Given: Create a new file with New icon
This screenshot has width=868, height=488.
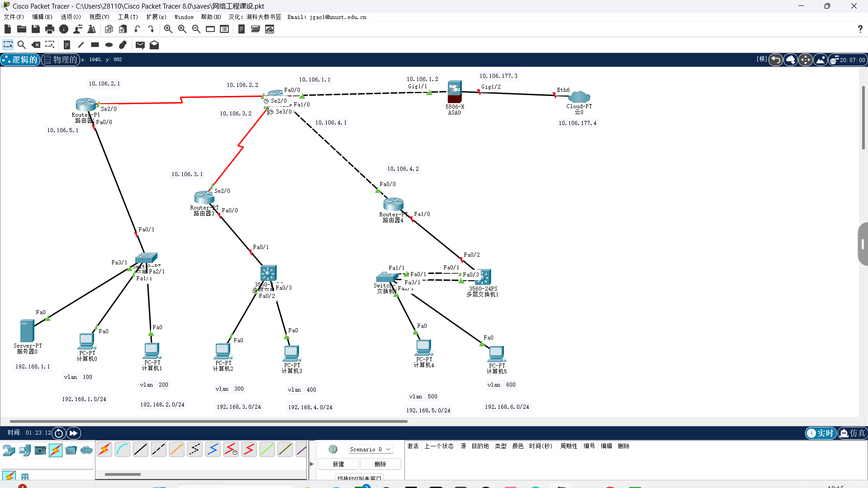Looking at the screenshot, I should [8, 29].
